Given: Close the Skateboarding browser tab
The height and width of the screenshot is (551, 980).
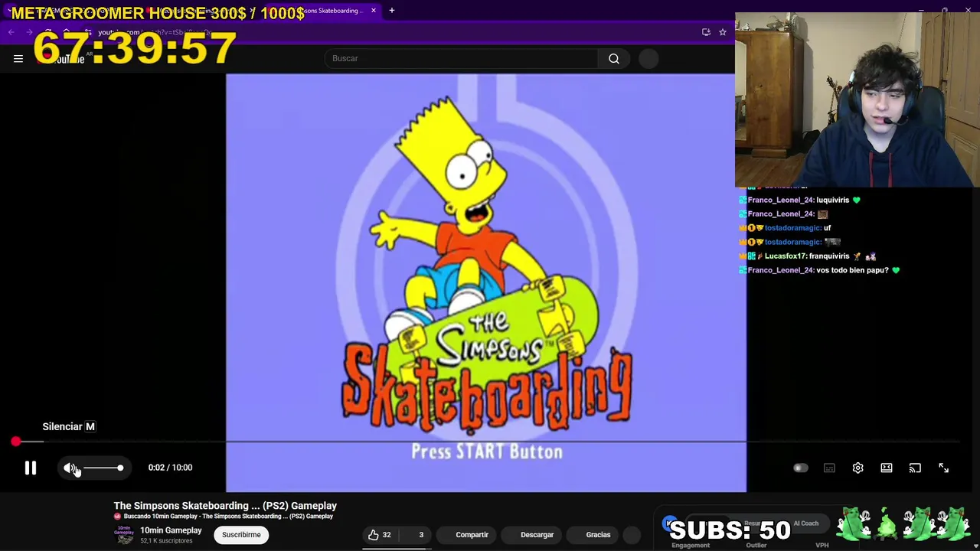Looking at the screenshot, I should [x=374, y=11].
